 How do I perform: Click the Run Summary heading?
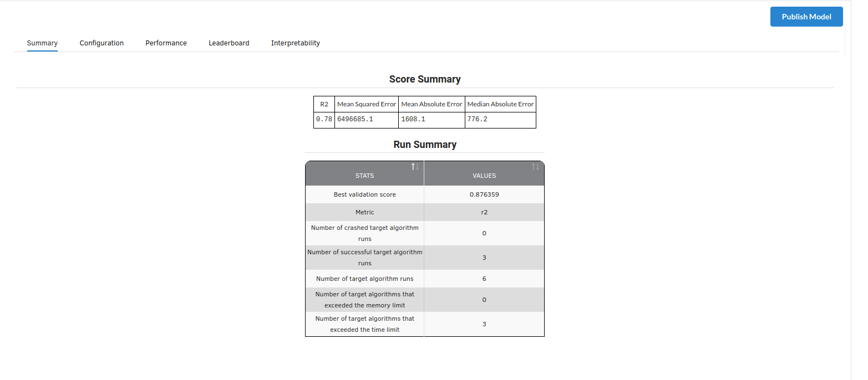click(x=425, y=145)
